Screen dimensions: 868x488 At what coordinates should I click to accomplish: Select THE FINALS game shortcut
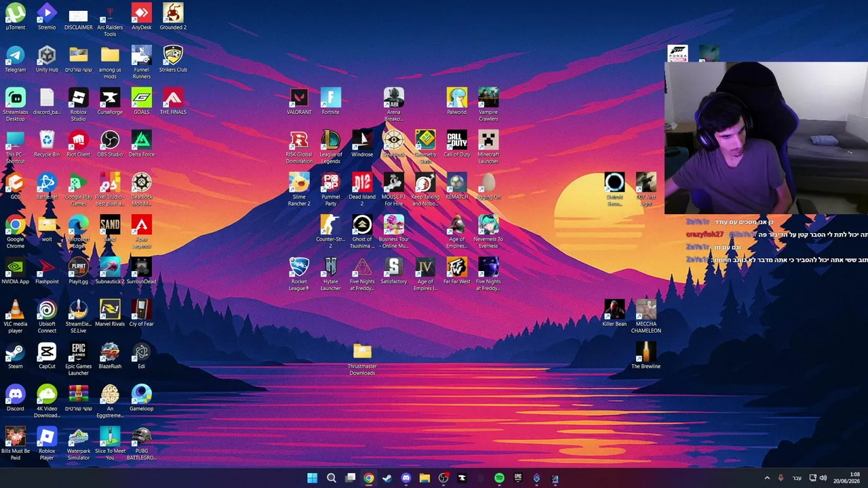click(173, 102)
